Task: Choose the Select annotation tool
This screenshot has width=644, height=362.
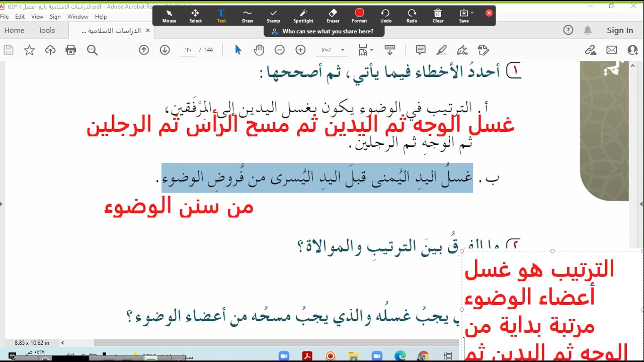Action: (x=195, y=16)
